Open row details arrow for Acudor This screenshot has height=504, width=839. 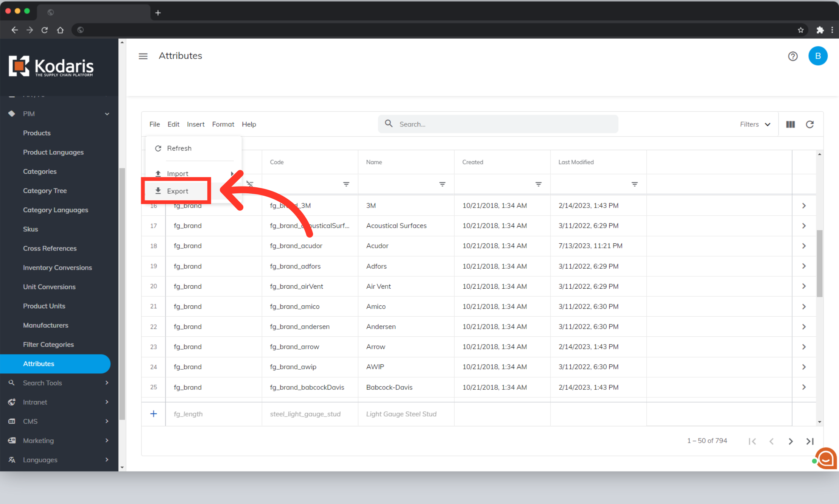point(804,246)
